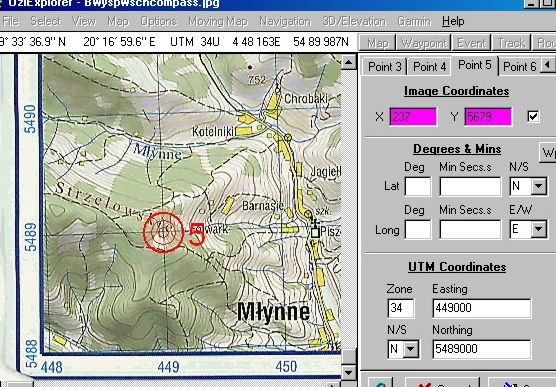Viewport: 556px width, 387px height.
Task: Open the longitude E/W dropdown
Action: click(539, 229)
